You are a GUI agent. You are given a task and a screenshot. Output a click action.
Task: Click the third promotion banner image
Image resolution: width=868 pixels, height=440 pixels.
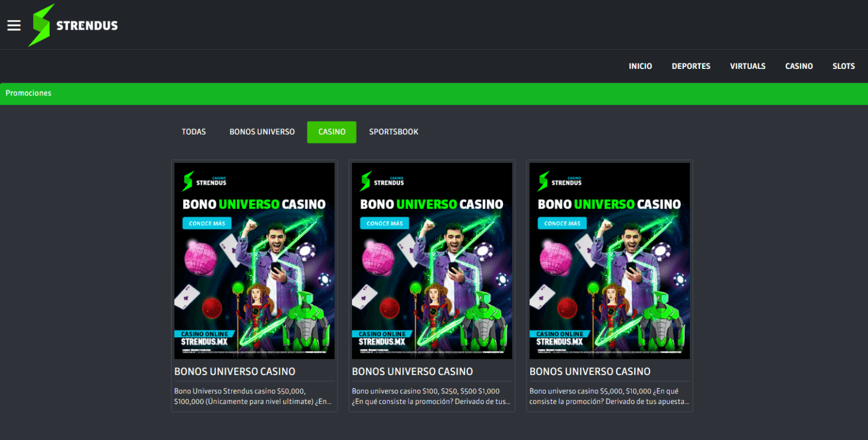[609, 260]
